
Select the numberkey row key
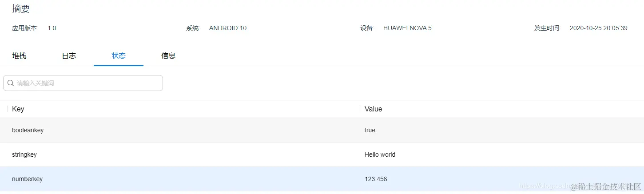(x=27, y=179)
